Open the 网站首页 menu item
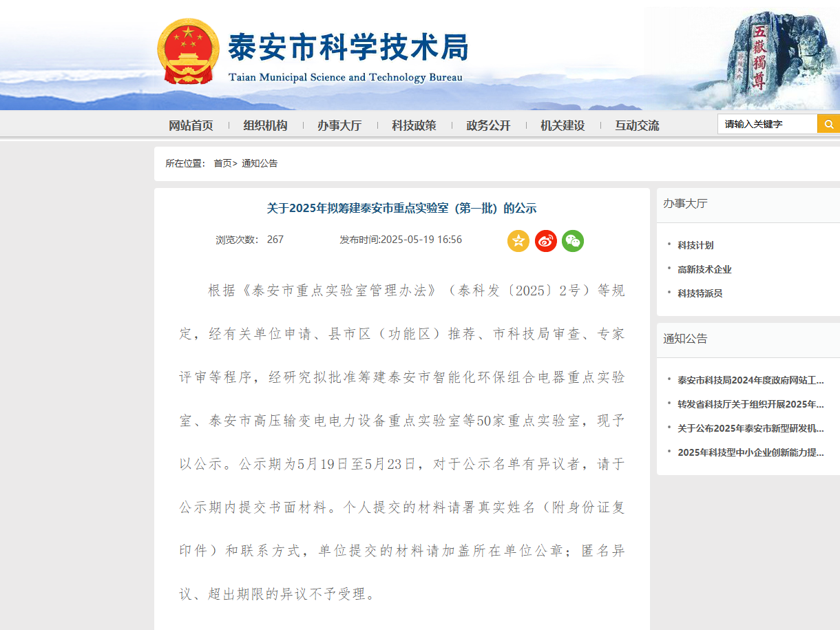Screen dimensions: 840x630 [x=191, y=125]
